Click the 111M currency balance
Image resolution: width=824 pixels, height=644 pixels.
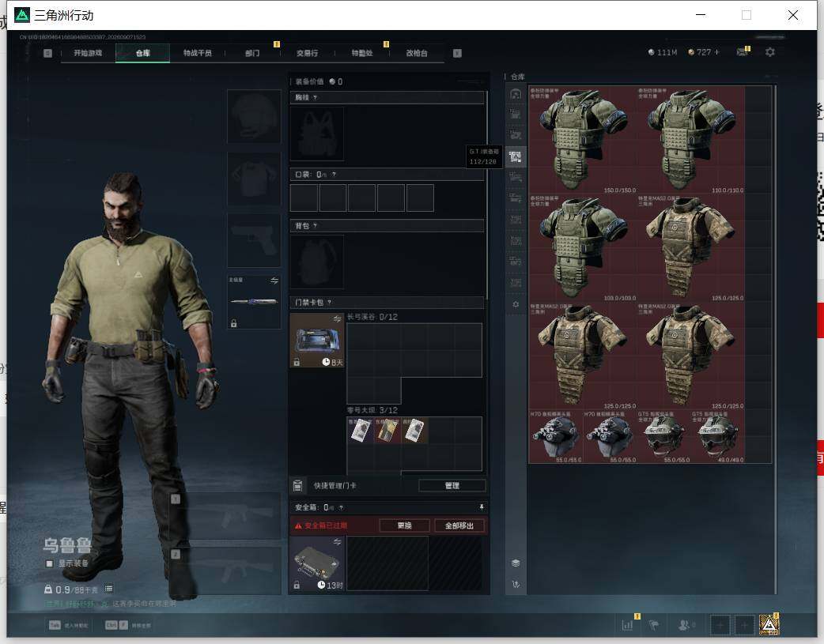point(663,52)
